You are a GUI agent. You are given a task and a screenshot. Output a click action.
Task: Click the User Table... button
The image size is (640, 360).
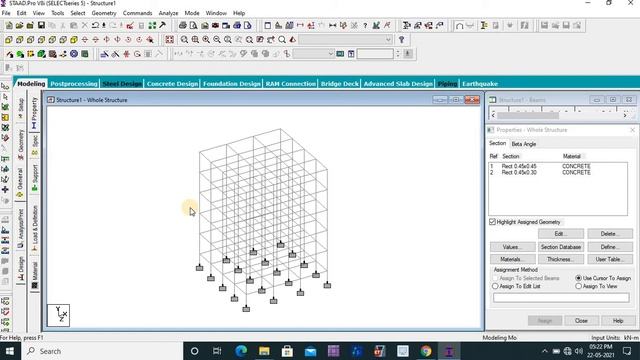click(x=610, y=259)
